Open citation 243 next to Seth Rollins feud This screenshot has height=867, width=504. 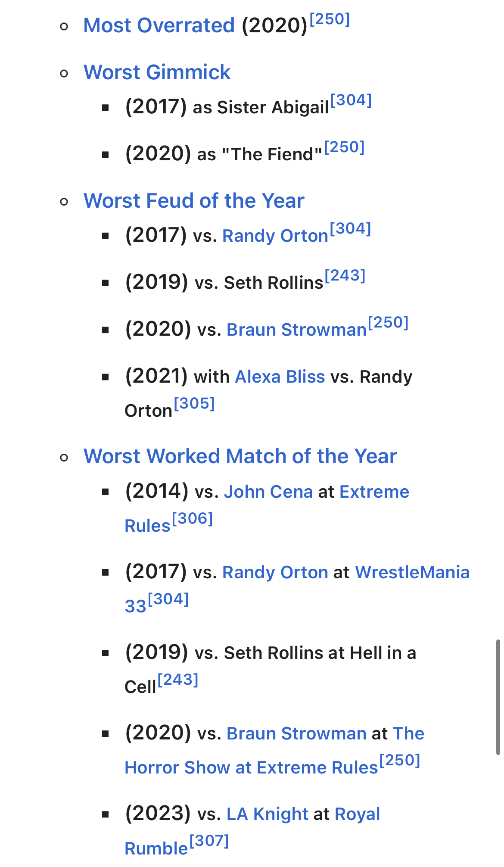(x=345, y=275)
